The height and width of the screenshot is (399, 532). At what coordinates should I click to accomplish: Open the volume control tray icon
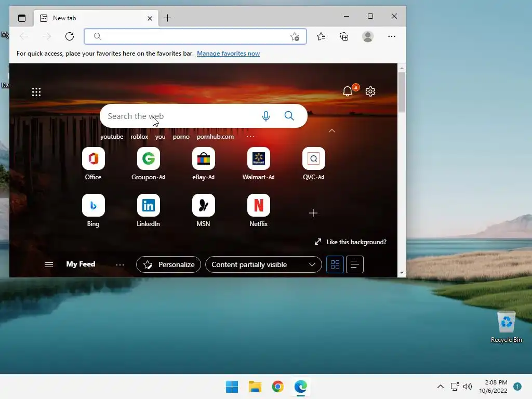coord(468,387)
